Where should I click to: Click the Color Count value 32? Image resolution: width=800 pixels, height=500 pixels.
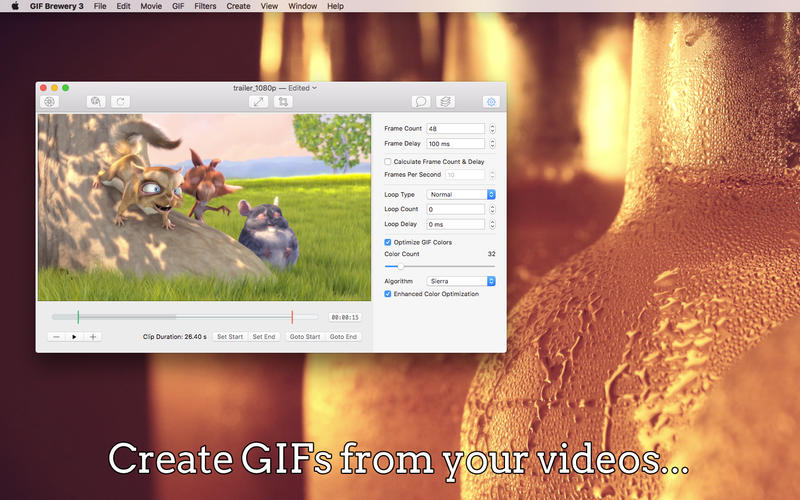pos(491,254)
